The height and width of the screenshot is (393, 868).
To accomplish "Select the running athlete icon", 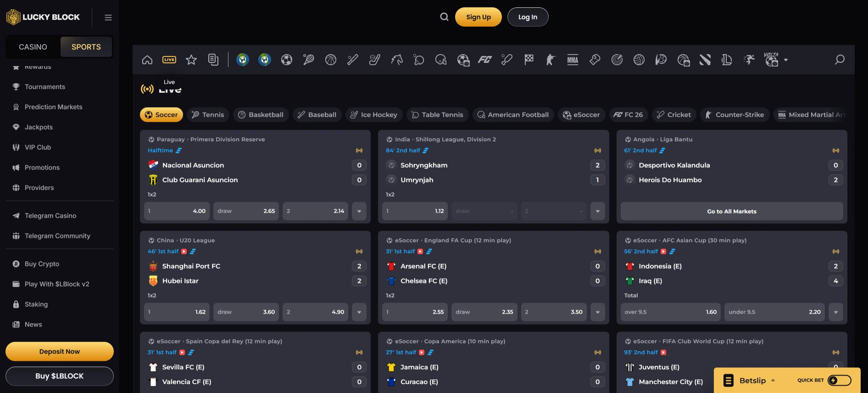I will 749,60.
